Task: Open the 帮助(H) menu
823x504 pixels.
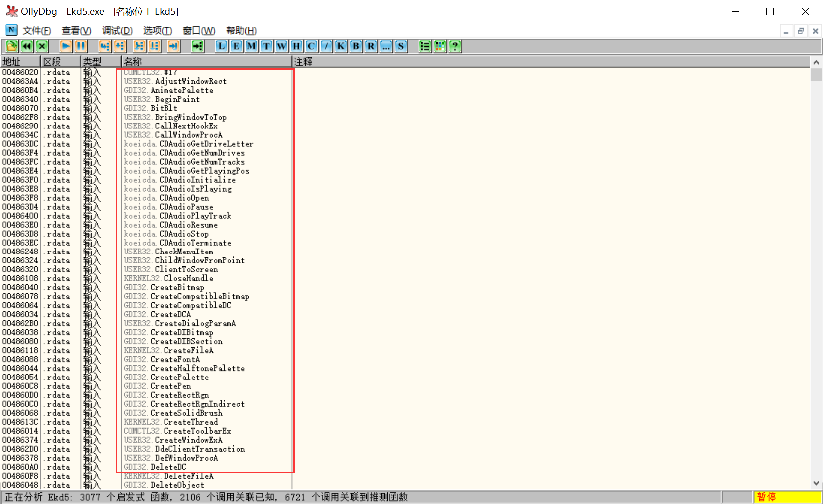Action: pyautogui.click(x=241, y=31)
